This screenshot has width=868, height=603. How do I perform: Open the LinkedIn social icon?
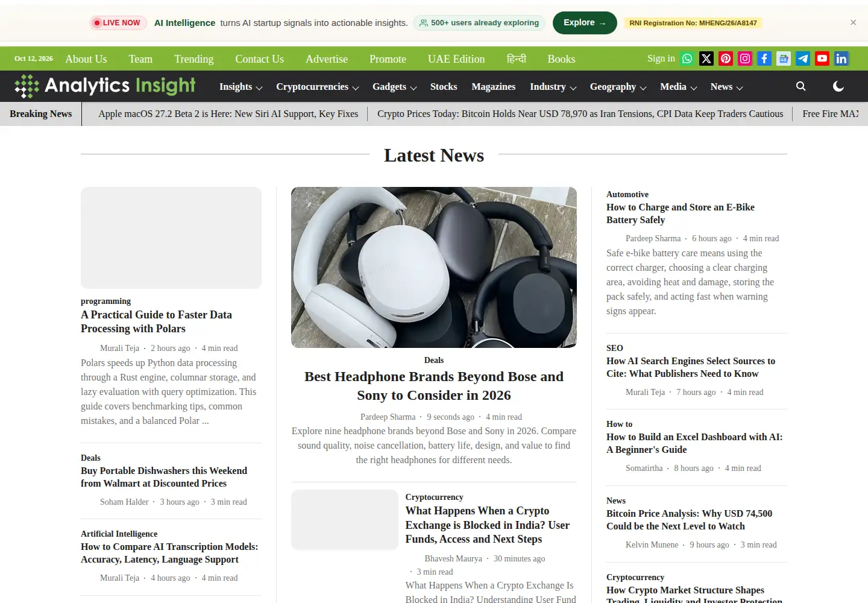coord(841,58)
